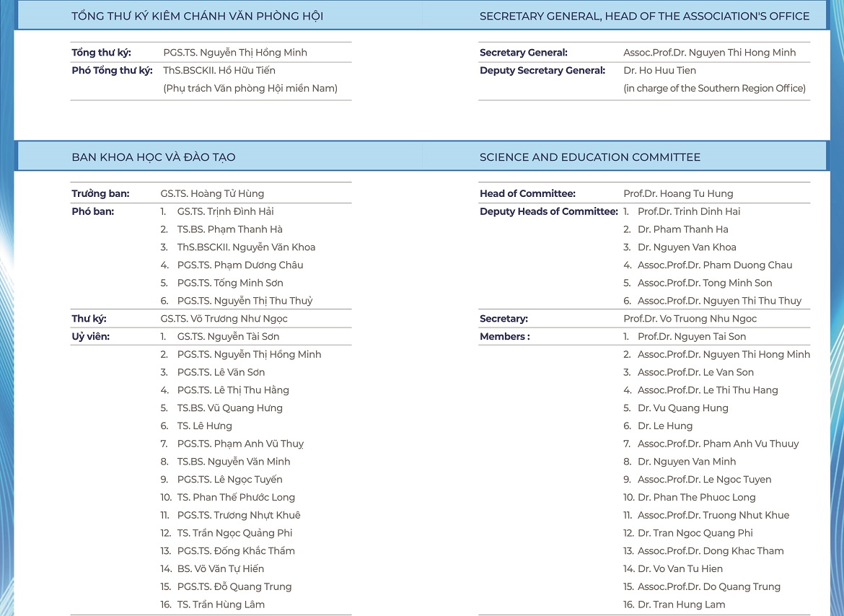Click the name "TS. Phan Thế Phước Long"
The height and width of the screenshot is (616, 844).
click(236, 497)
